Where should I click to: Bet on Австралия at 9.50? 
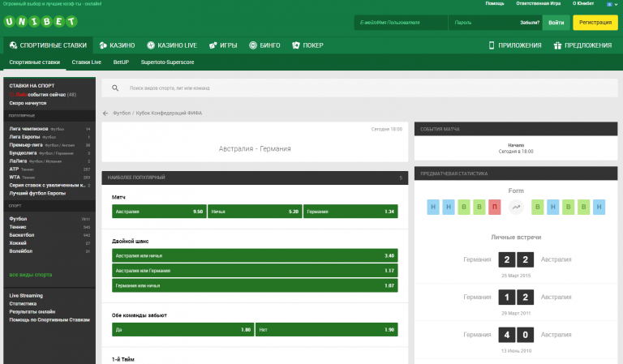[159, 212]
